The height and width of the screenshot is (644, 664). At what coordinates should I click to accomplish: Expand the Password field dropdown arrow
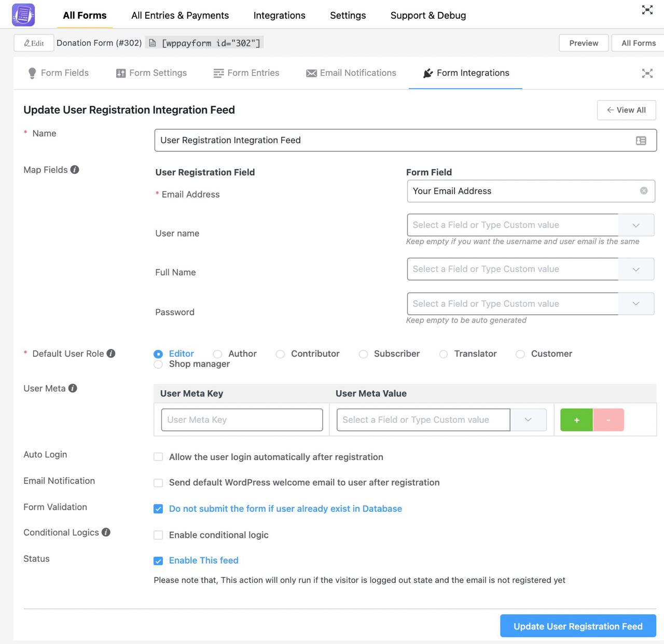click(x=636, y=304)
